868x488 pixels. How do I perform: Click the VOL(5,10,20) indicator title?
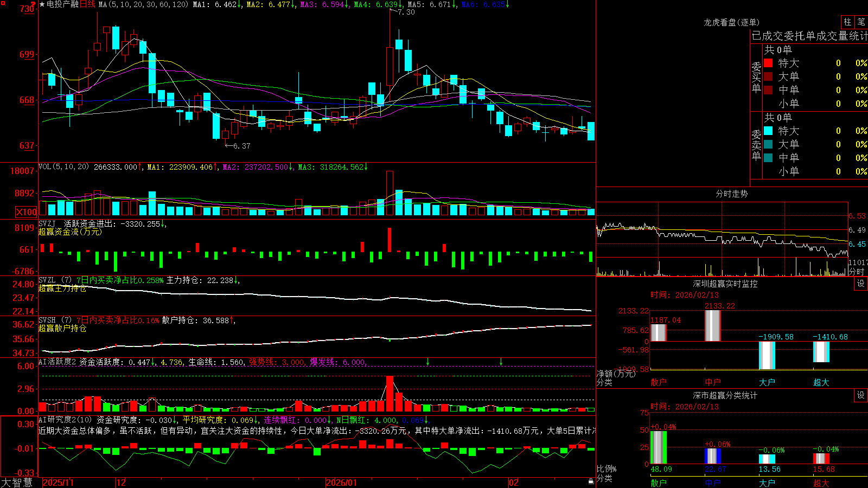click(x=64, y=167)
